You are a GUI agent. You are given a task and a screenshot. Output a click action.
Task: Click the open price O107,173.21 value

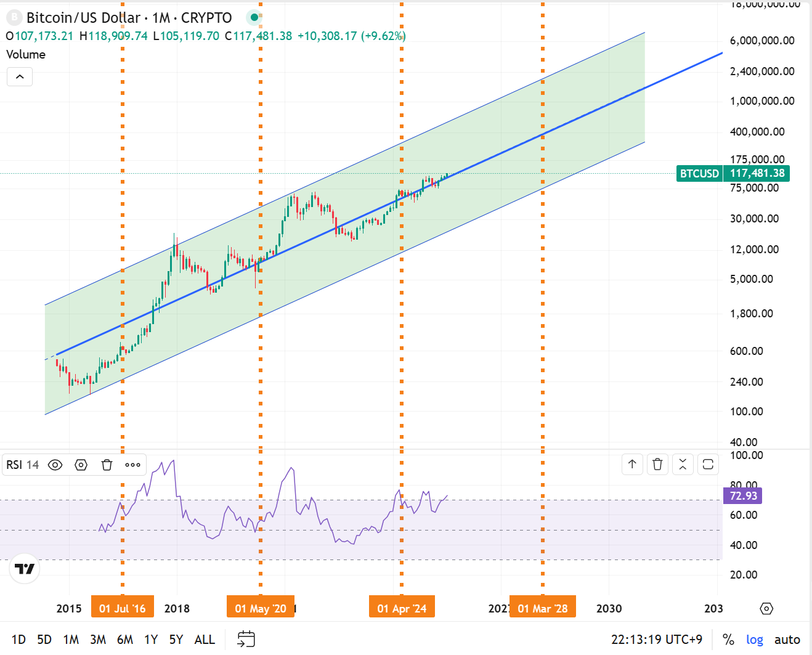(40, 36)
